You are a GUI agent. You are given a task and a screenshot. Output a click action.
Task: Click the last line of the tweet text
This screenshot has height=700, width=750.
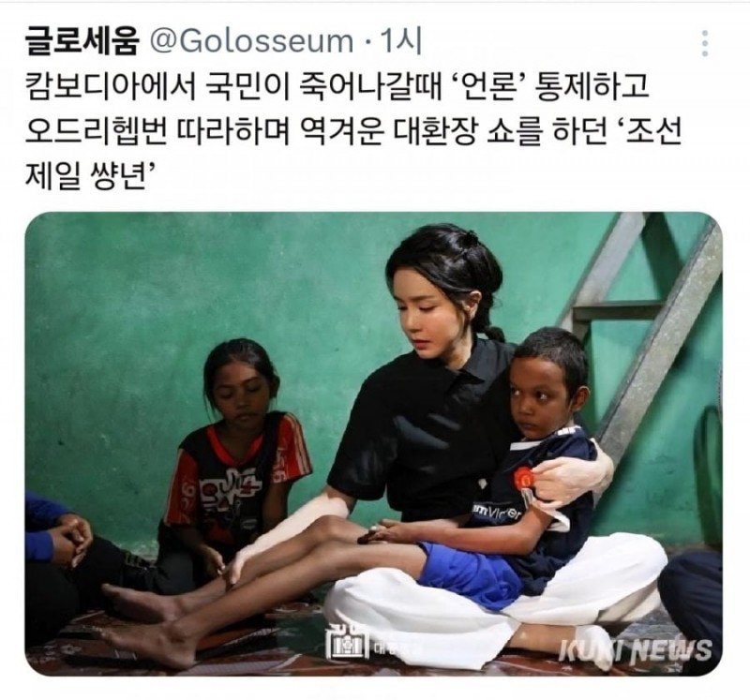[92, 174]
